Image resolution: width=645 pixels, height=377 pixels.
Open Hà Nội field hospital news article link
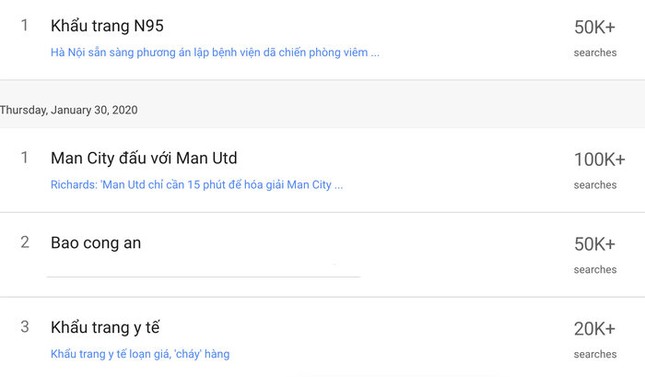tap(215, 53)
